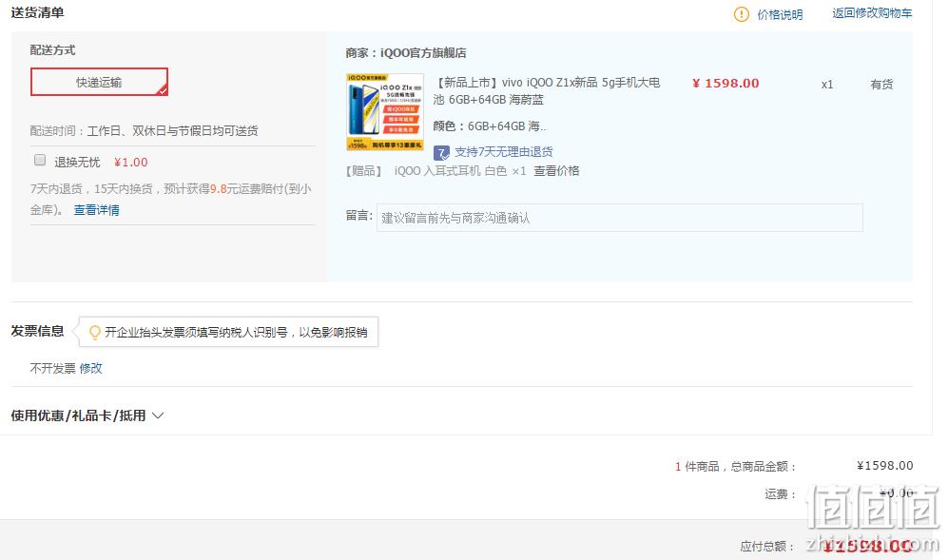Open 支持7天无理由退货 link
The height and width of the screenshot is (560, 948).
coord(504,152)
